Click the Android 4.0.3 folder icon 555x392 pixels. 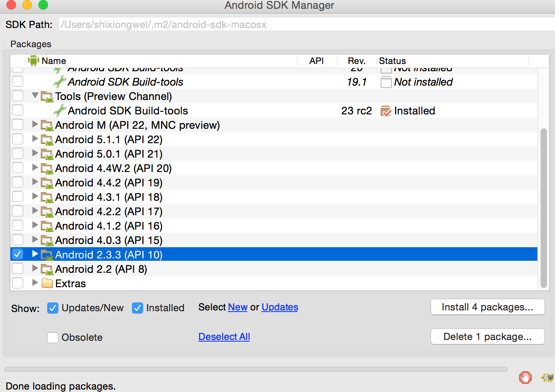click(x=47, y=240)
